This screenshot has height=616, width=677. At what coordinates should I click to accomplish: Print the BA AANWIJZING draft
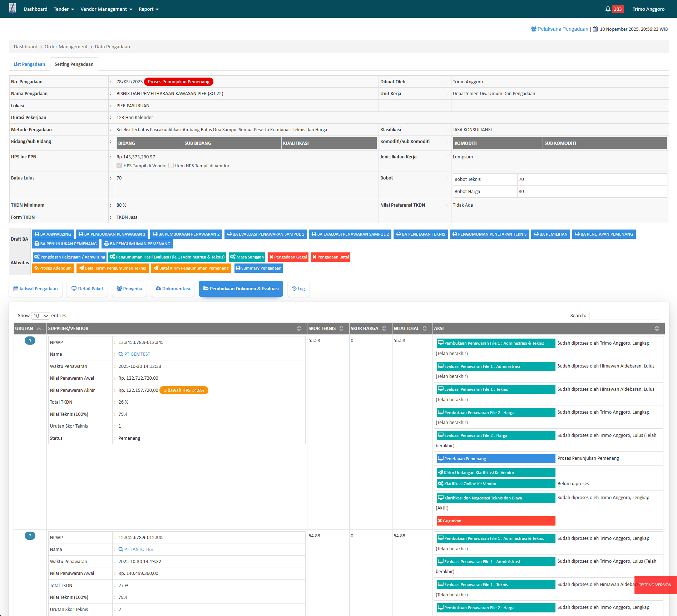tap(53, 234)
